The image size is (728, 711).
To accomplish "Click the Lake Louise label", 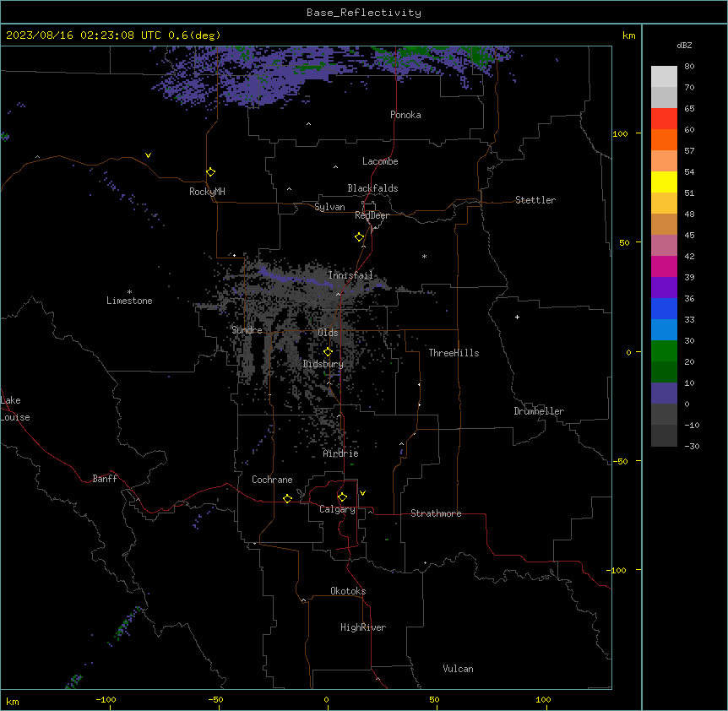I will (x=14, y=409).
